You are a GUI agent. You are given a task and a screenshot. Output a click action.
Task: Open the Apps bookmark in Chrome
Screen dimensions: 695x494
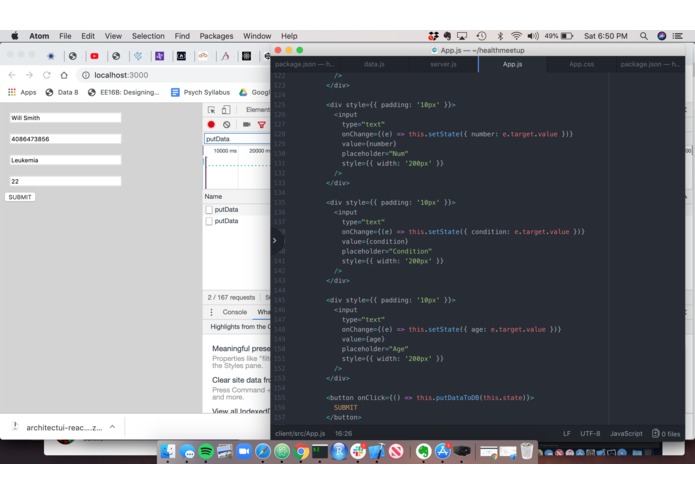pos(22,92)
